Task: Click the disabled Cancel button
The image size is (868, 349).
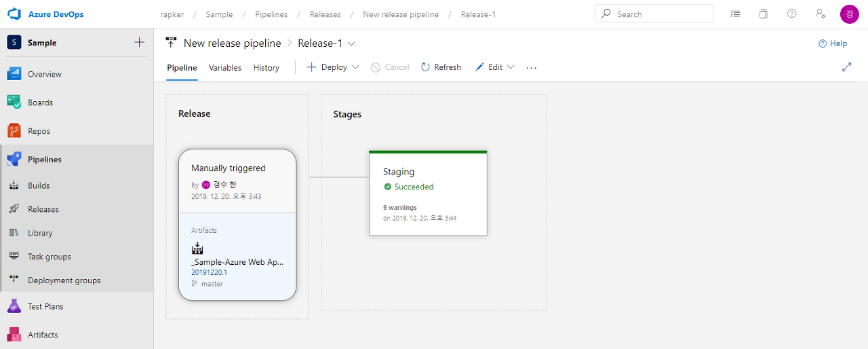Action: click(x=390, y=67)
